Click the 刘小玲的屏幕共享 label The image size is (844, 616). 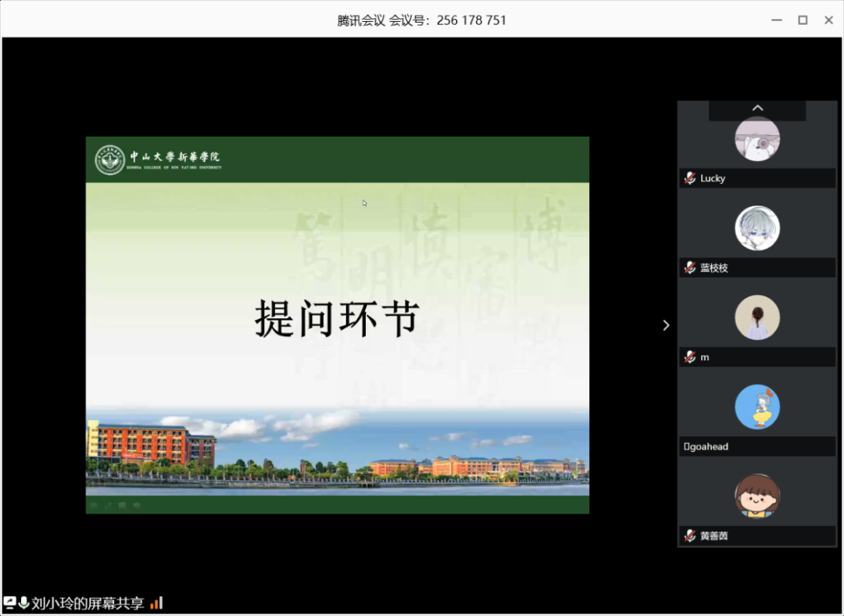(88, 603)
